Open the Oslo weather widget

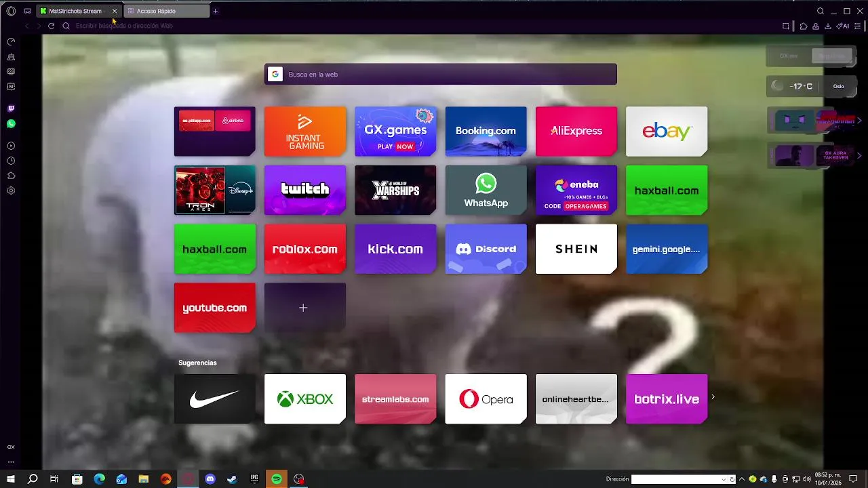click(810, 86)
